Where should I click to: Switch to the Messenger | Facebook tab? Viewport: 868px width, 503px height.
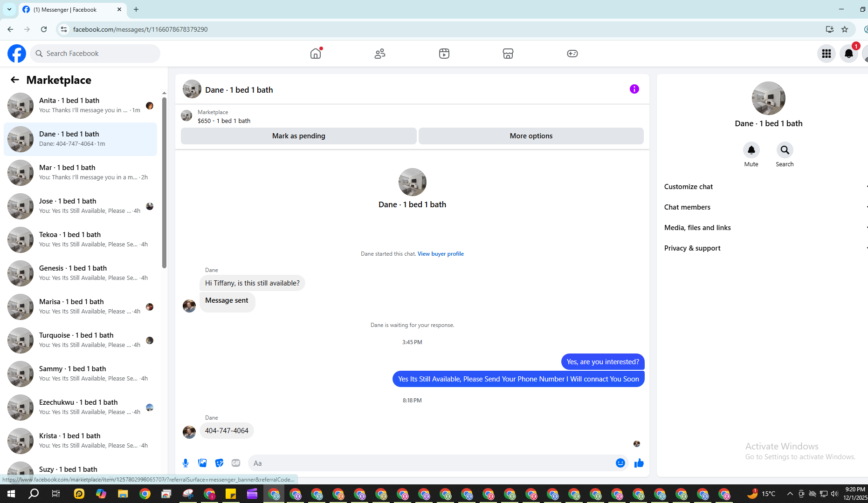pyautogui.click(x=72, y=10)
